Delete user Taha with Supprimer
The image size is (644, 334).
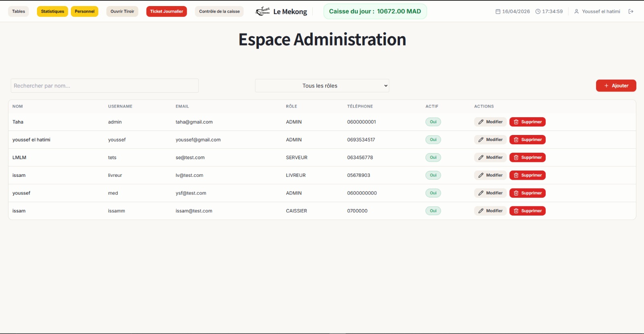(527, 122)
